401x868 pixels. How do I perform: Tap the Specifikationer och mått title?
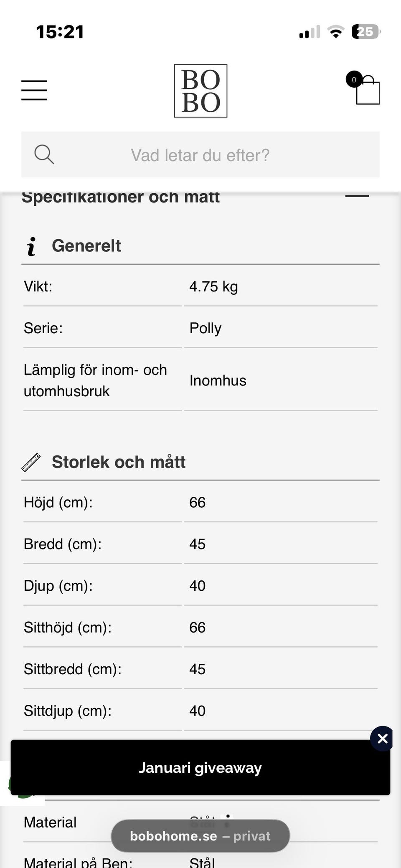pos(121,197)
